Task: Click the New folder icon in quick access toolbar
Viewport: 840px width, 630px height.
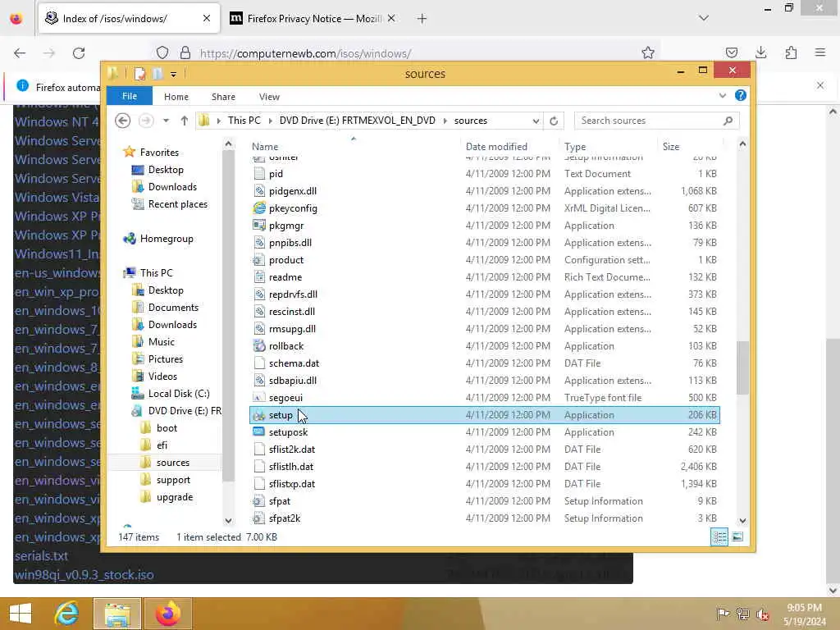Action: [x=157, y=73]
